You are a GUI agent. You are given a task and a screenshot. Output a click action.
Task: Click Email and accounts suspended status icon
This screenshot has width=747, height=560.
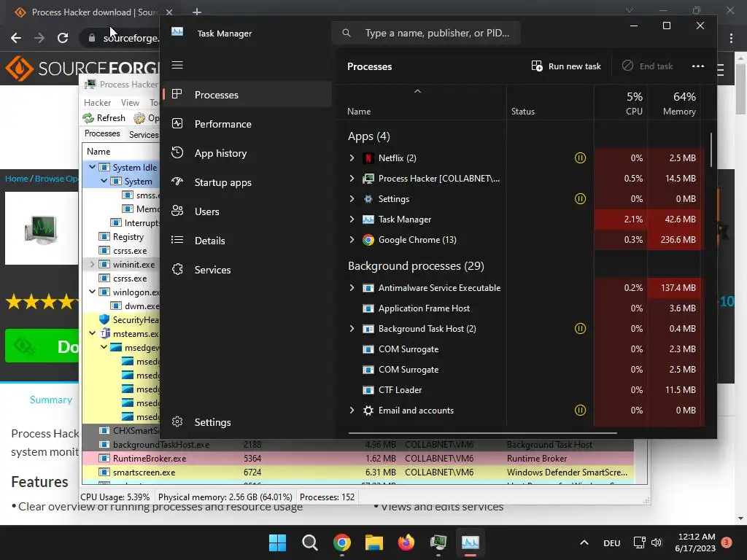pos(580,410)
